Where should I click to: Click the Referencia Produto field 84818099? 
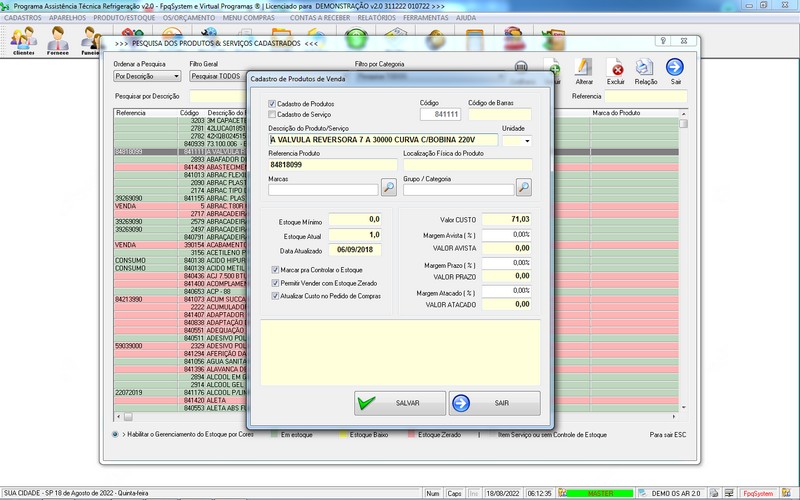(x=333, y=165)
